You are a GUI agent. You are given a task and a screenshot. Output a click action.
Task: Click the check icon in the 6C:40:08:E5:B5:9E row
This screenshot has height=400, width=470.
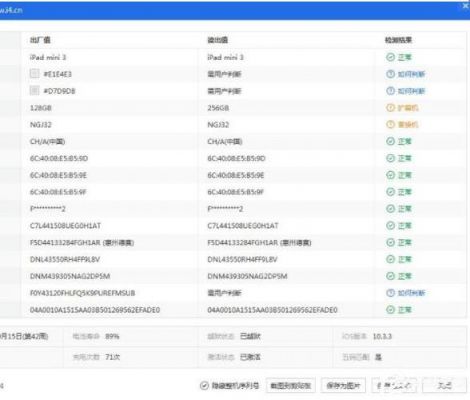click(x=390, y=175)
